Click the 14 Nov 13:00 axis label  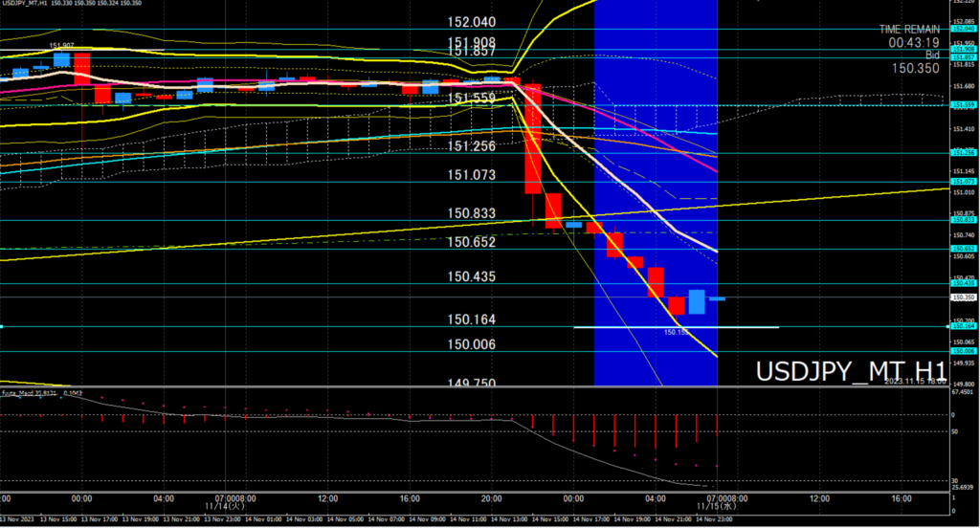point(509,519)
